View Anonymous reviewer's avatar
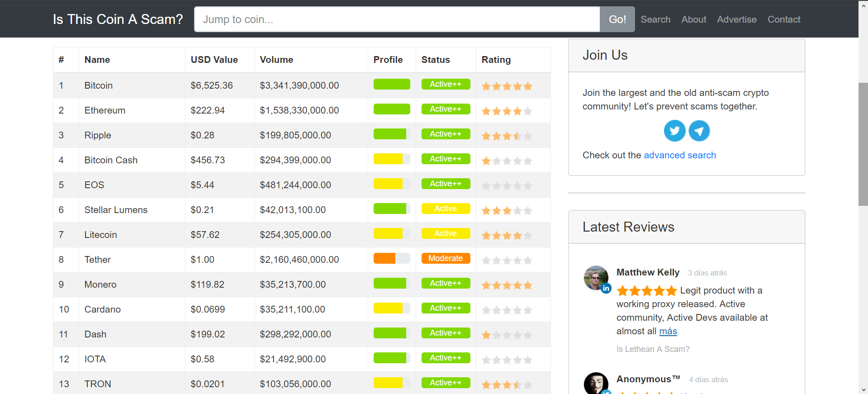This screenshot has height=394, width=868. tap(596, 383)
